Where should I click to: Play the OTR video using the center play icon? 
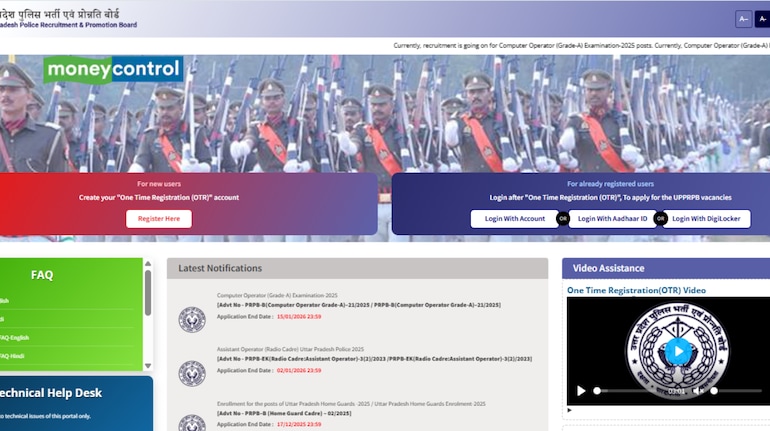[678, 351]
